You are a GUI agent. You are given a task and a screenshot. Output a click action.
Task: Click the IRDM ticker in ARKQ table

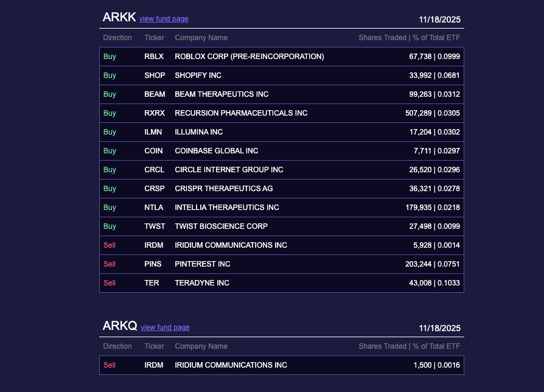coord(154,365)
